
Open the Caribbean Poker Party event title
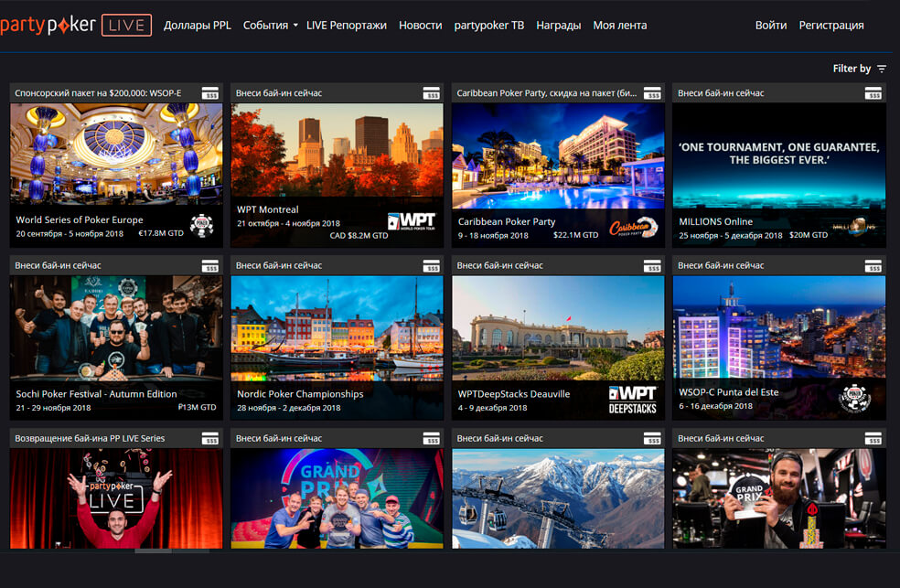[x=507, y=221]
